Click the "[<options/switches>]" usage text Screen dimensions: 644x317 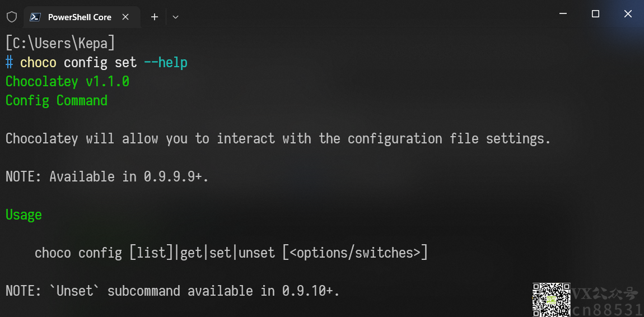355,253
